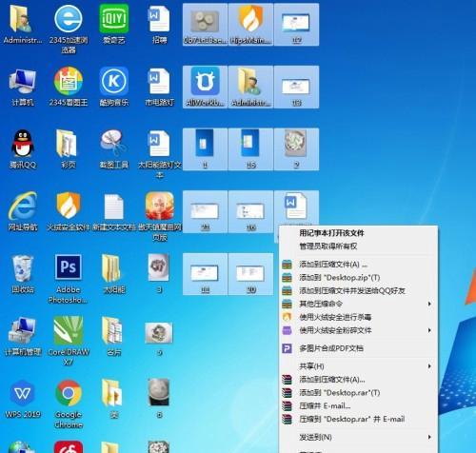Viewport: 476px width, 453px height.
Task: Launch Google Chrome shortcut
Action: [x=69, y=393]
